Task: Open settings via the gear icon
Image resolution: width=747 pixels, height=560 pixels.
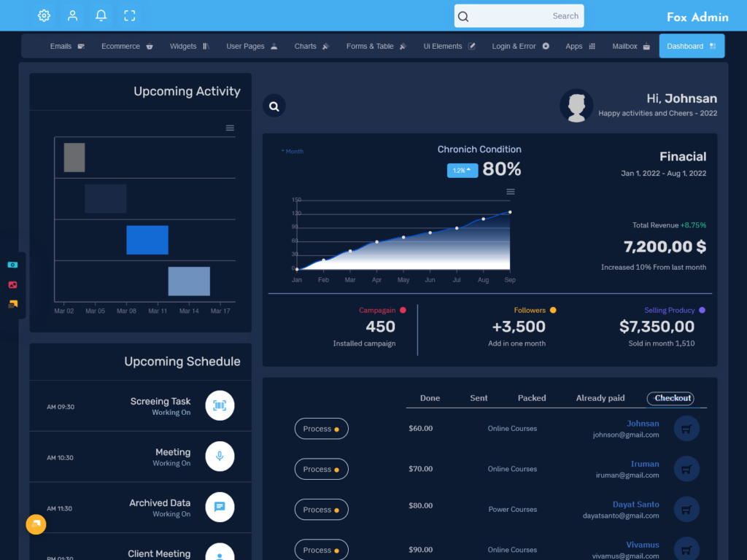Action: pos(44,15)
